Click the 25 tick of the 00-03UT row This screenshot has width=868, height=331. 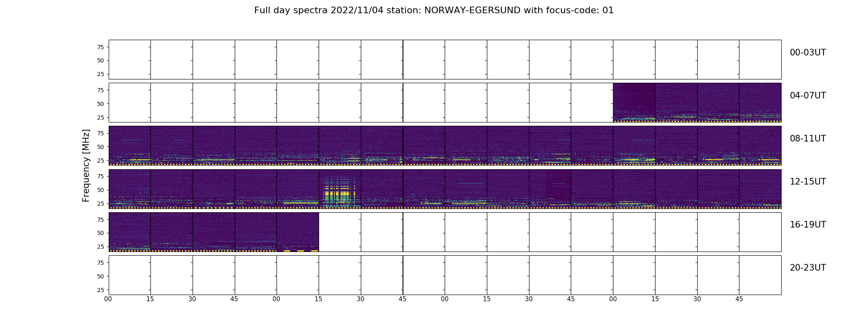[x=100, y=74]
